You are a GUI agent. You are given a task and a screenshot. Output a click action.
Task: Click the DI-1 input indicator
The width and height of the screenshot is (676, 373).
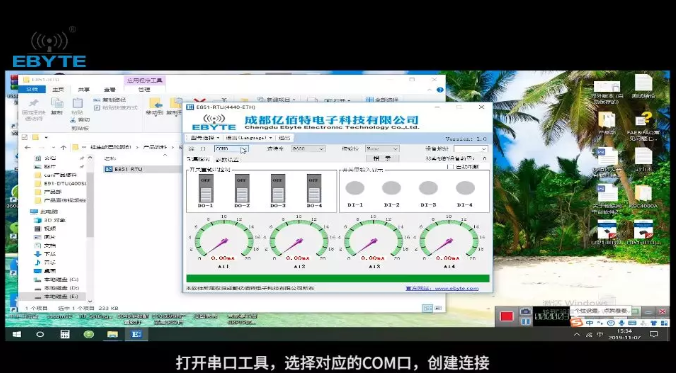pos(355,188)
